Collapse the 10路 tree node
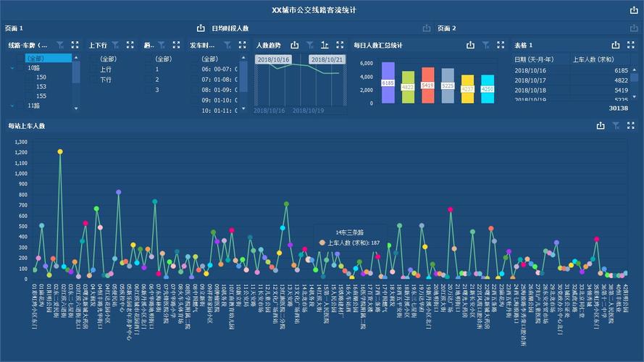Image resolution: width=644 pixels, height=362 pixels. click(12, 68)
